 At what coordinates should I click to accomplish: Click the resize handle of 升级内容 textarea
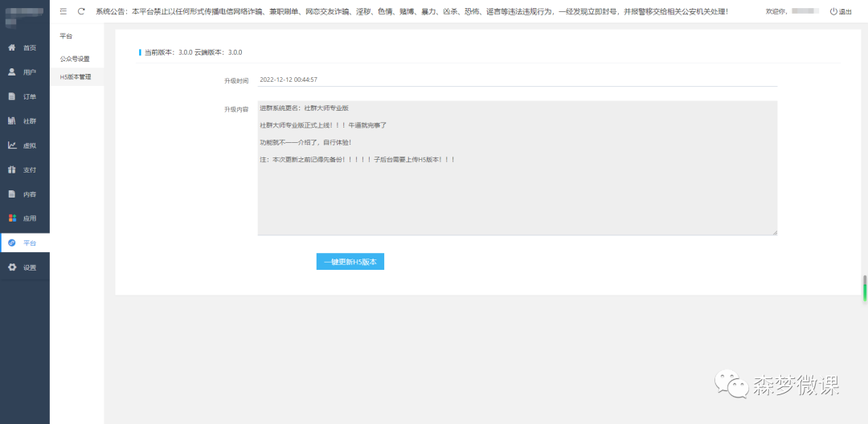(775, 232)
